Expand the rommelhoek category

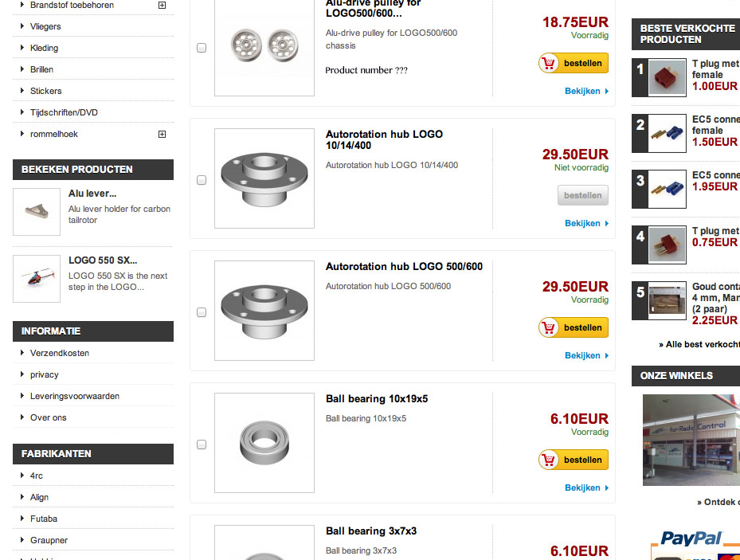pyautogui.click(x=162, y=134)
